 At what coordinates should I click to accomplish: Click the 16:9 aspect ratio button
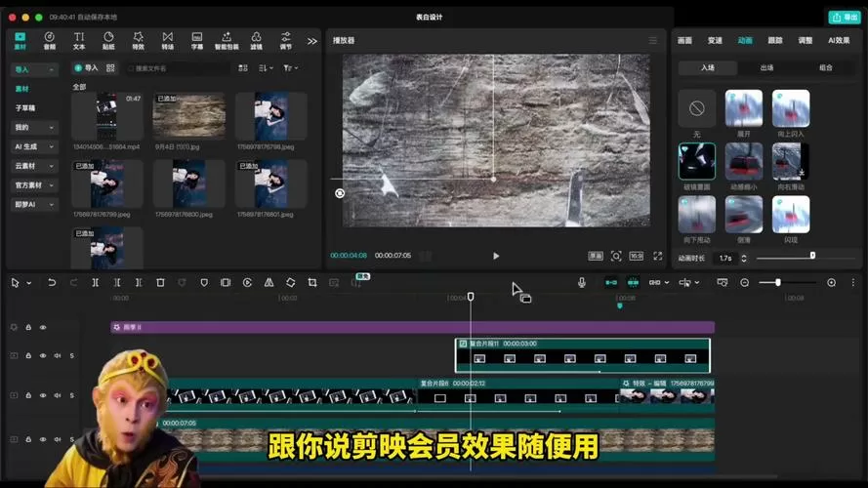[x=637, y=256]
